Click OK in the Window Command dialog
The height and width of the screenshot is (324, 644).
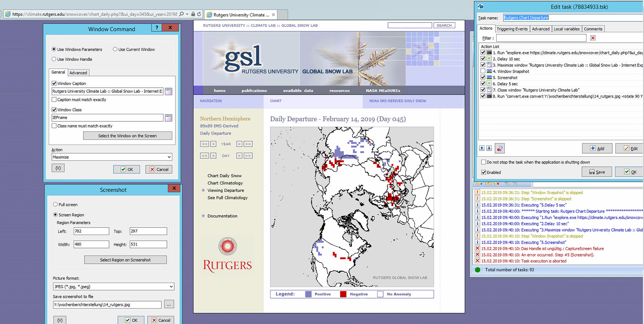point(126,169)
